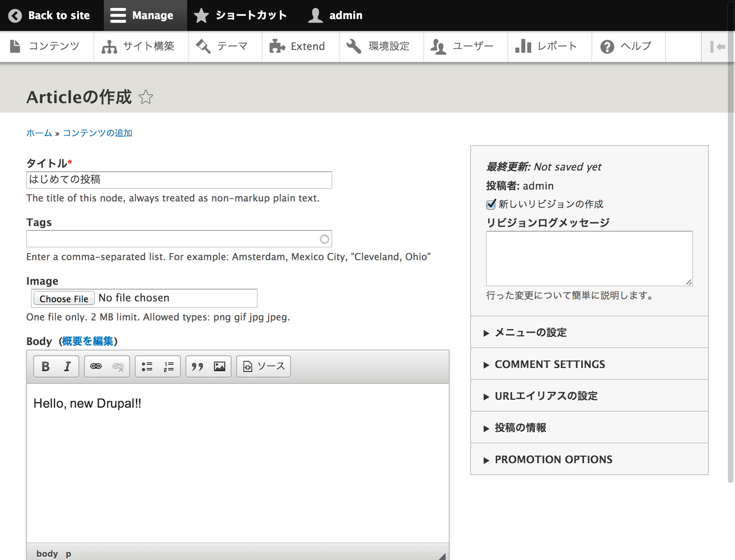735x560 pixels.
Task: Click the 概要を編集 link
Action: click(x=88, y=341)
